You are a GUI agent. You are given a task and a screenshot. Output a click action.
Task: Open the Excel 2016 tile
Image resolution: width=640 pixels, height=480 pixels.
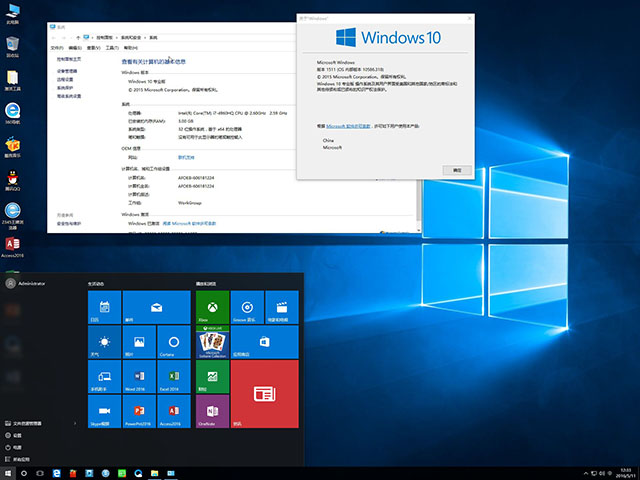pos(172,377)
